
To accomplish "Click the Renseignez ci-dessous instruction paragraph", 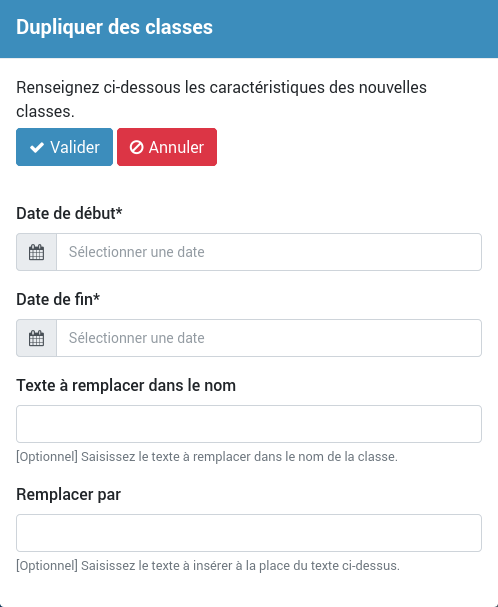I will pos(222,99).
